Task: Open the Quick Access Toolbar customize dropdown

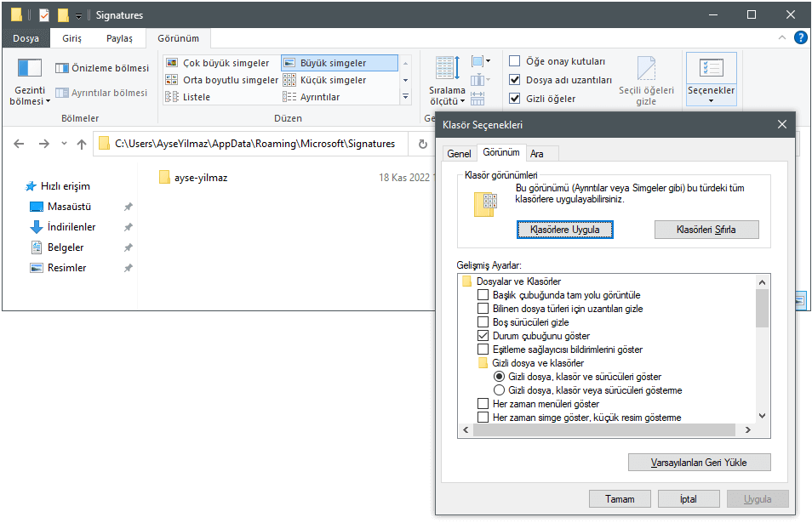Action: (x=78, y=15)
